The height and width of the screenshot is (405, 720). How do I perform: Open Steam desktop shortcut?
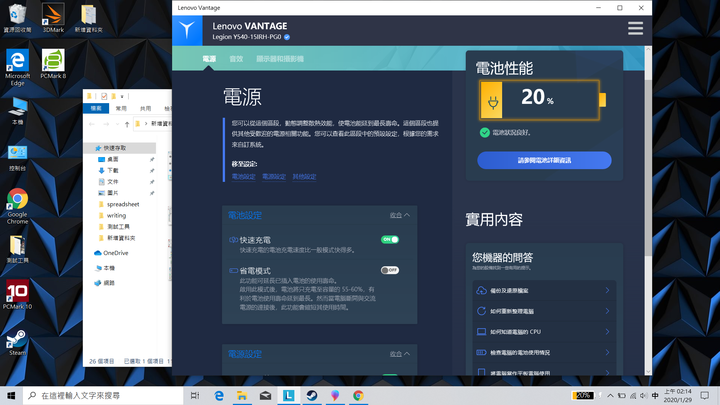pyautogui.click(x=17, y=343)
